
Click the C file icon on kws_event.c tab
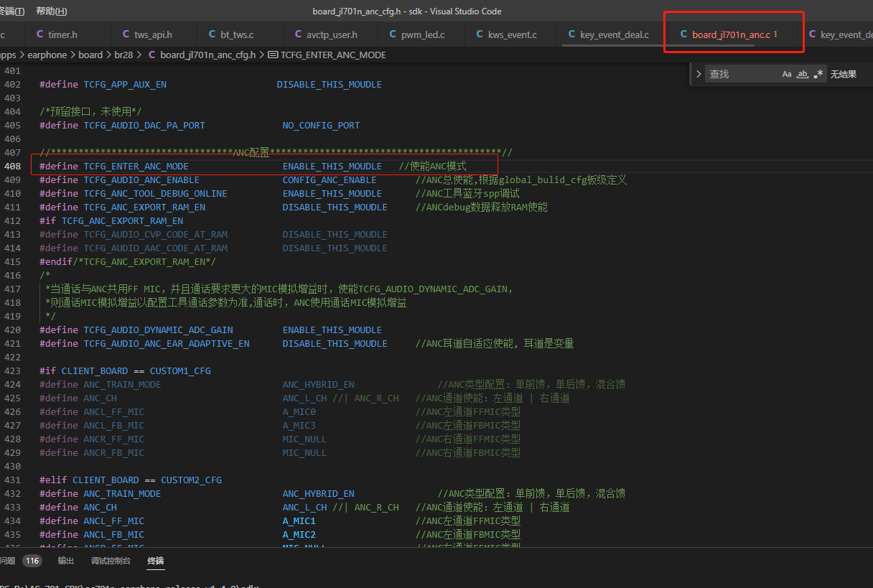[479, 34]
